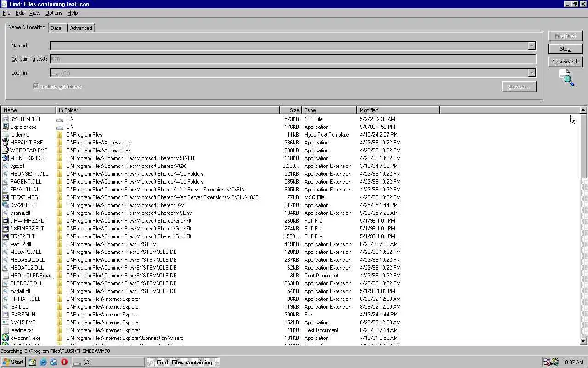Open the Named dropdown arrow
Image resolution: width=588 pixels, height=368 pixels.
pos(531,46)
